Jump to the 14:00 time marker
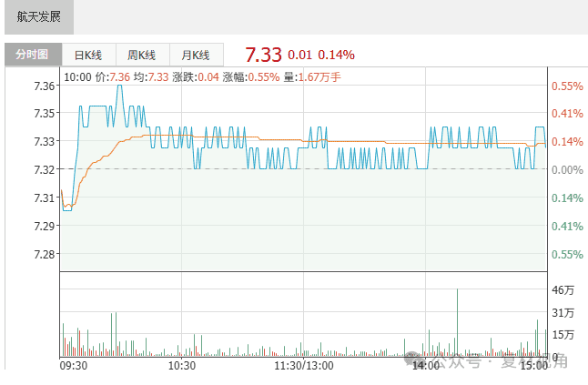The height and width of the screenshot is (385, 588). (426, 365)
